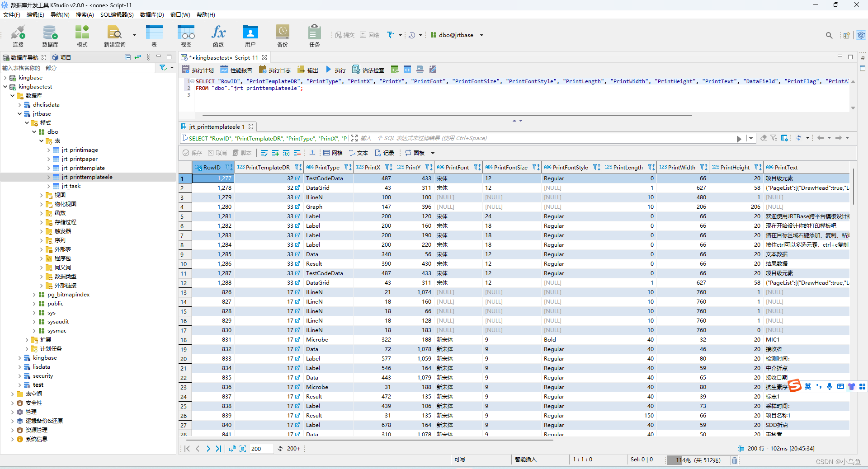Open the 编辑(E) menu
The width and height of the screenshot is (868, 469).
coord(35,15)
